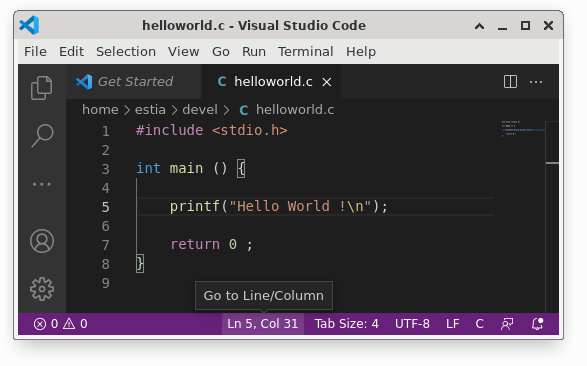Image resolution: width=587 pixels, height=366 pixels.
Task: Click line number 1 in gutter
Action: click(x=106, y=131)
